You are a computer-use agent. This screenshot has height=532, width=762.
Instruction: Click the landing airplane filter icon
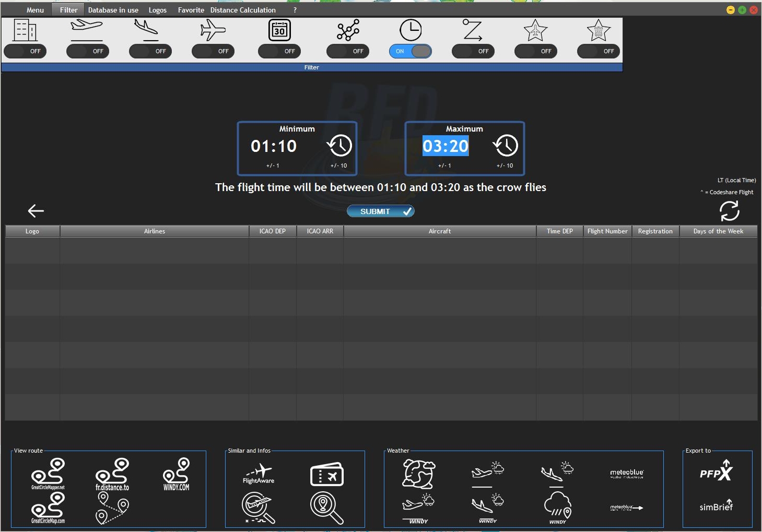click(x=147, y=30)
